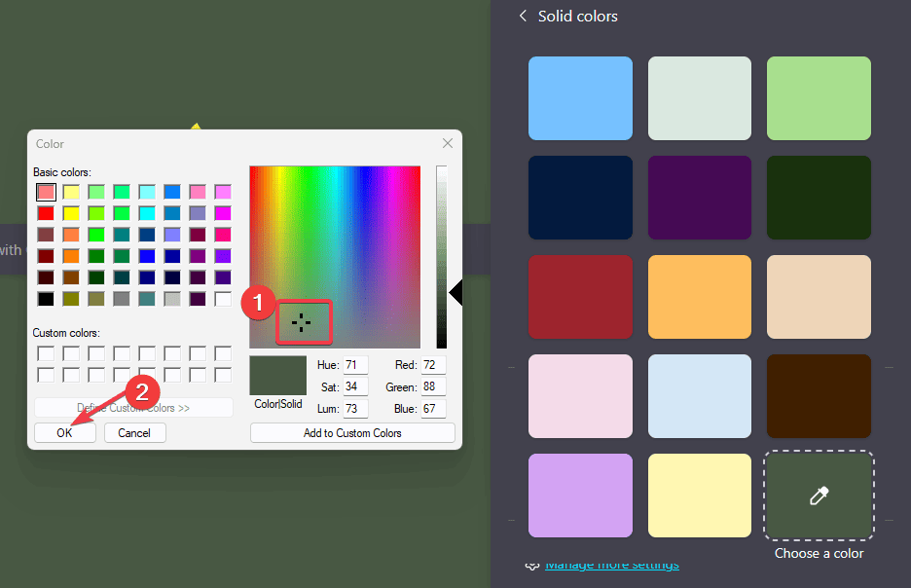Image resolution: width=911 pixels, height=588 pixels.
Task: Edit the Red value field
Action: pyautogui.click(x=433, y=365)
